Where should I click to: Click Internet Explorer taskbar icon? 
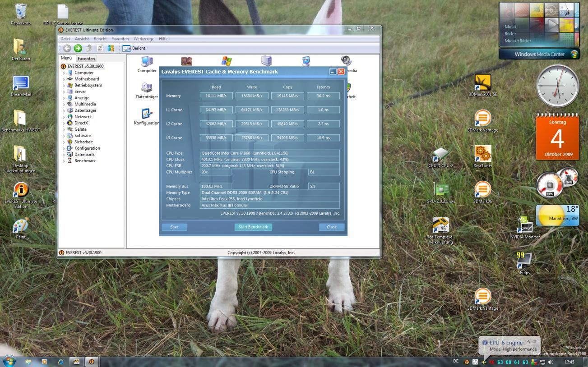(x=60, y=362)
